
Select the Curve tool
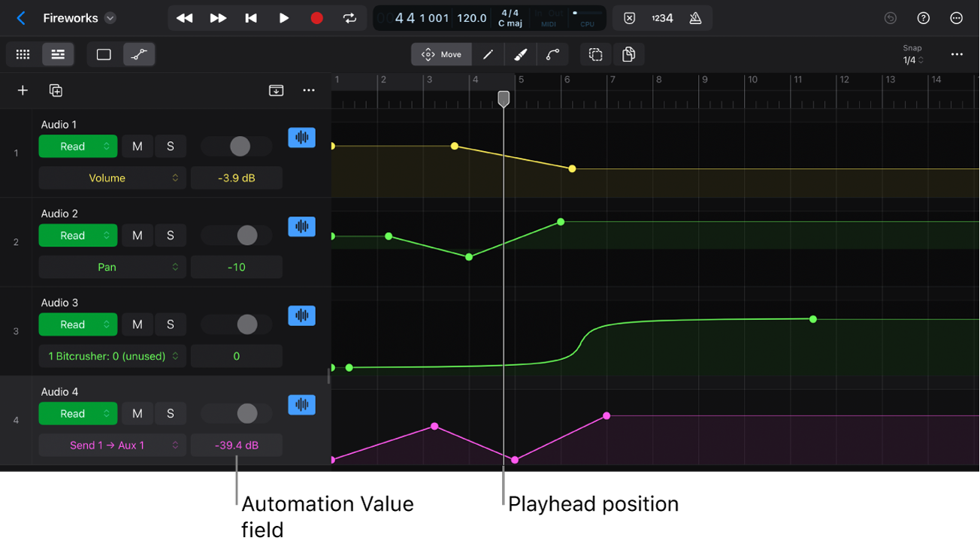coord(553,54)
